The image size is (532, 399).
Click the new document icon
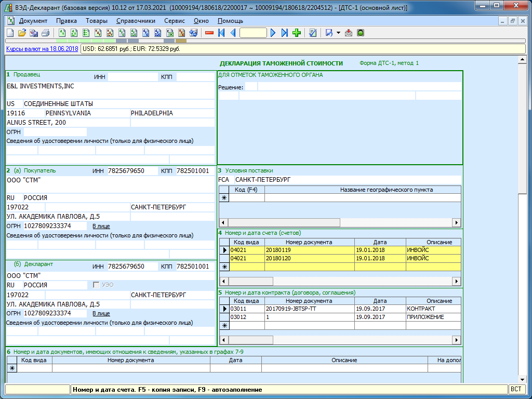point(10,33)
